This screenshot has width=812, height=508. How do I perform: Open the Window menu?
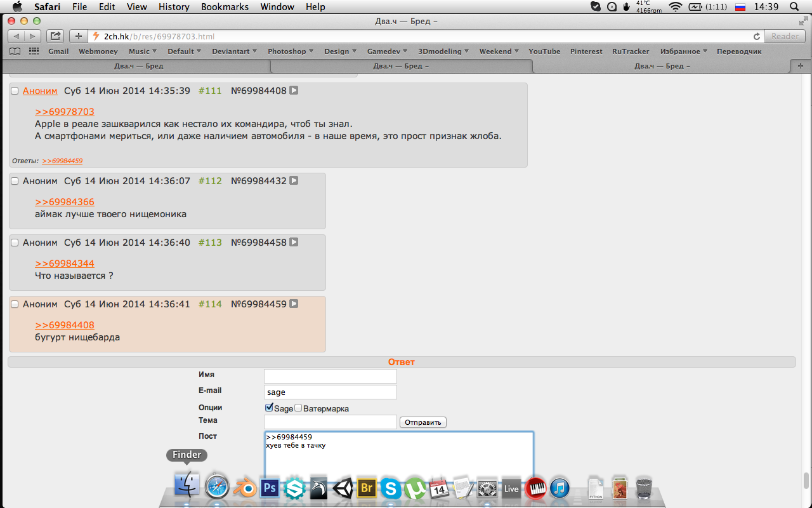coord(278,7)
